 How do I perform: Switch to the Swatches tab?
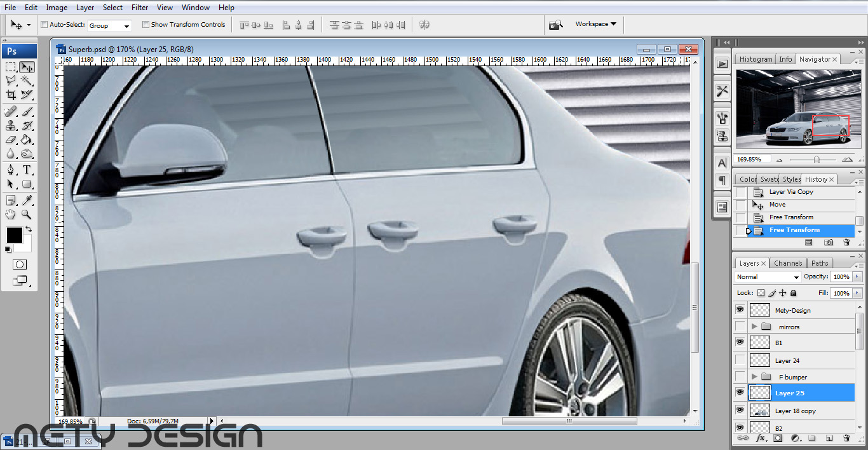[x=770, y=179]
